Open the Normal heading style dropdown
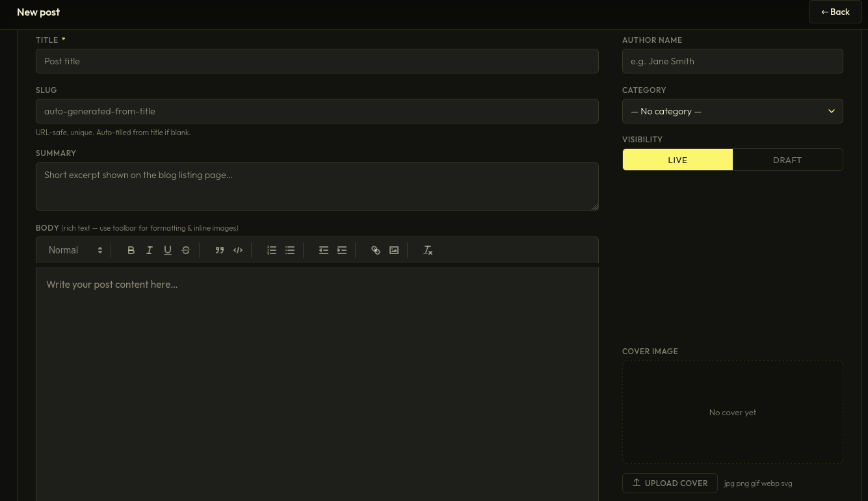 point(75,250)
